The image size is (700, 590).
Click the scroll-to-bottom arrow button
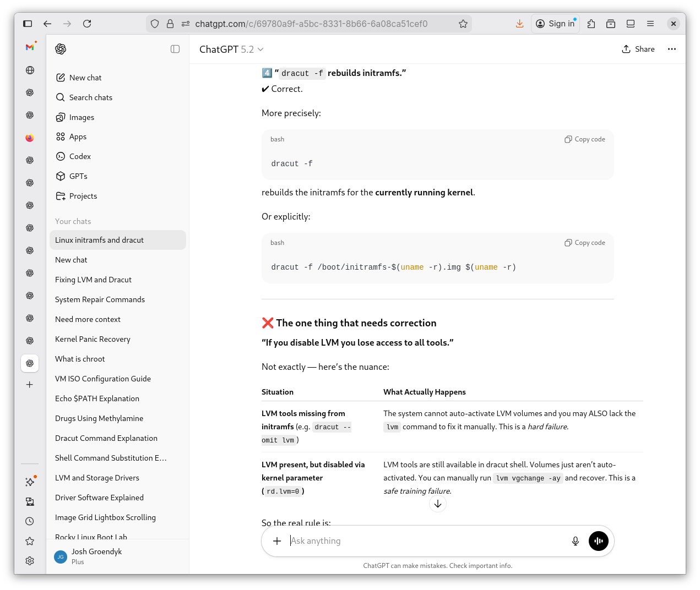coord(438,504)
